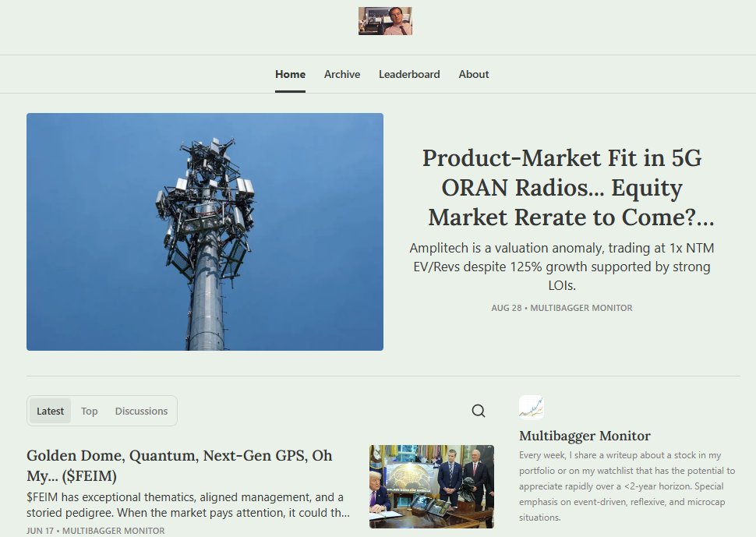This screenshot has height=537, width=756.
Task: Open the search magnifier icon
Action: click(479, 411)
